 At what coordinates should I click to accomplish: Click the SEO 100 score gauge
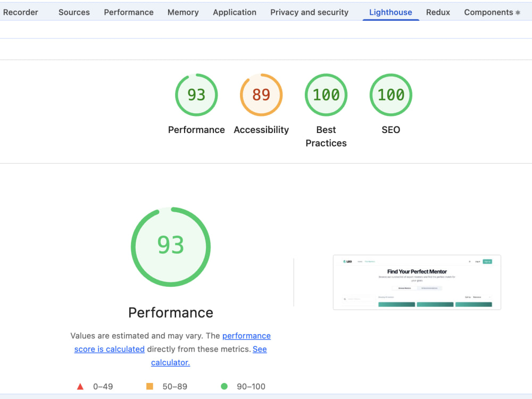pyautogui.click(x=391, y=95)
